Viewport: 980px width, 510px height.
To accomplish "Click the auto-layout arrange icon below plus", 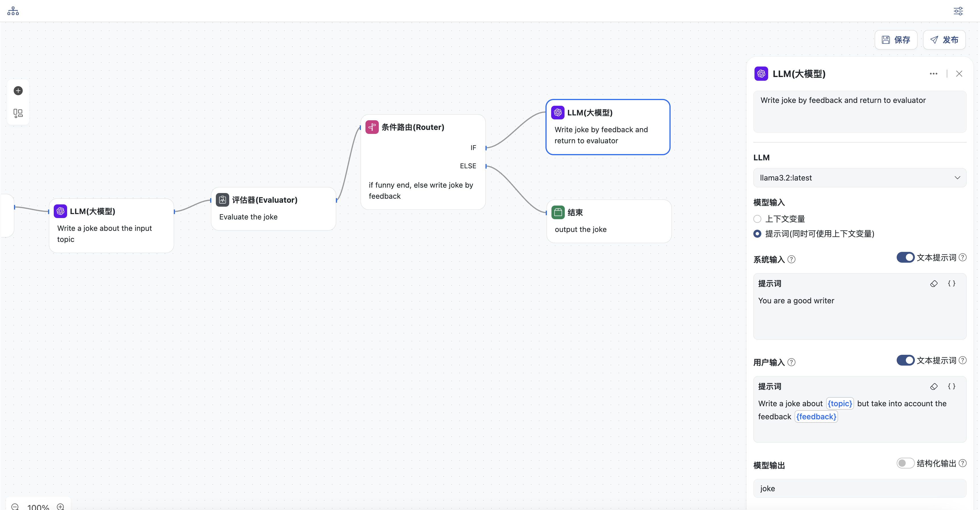I will tap(18, 113).
